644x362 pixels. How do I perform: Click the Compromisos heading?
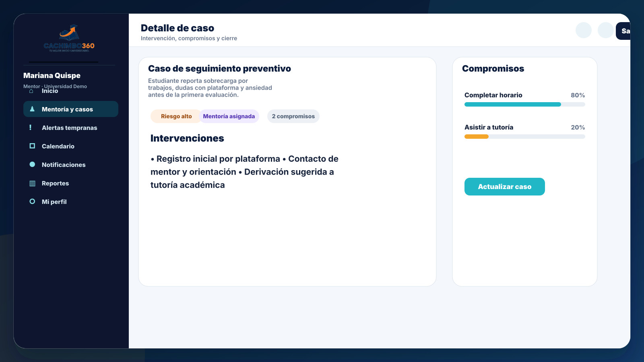493,68
